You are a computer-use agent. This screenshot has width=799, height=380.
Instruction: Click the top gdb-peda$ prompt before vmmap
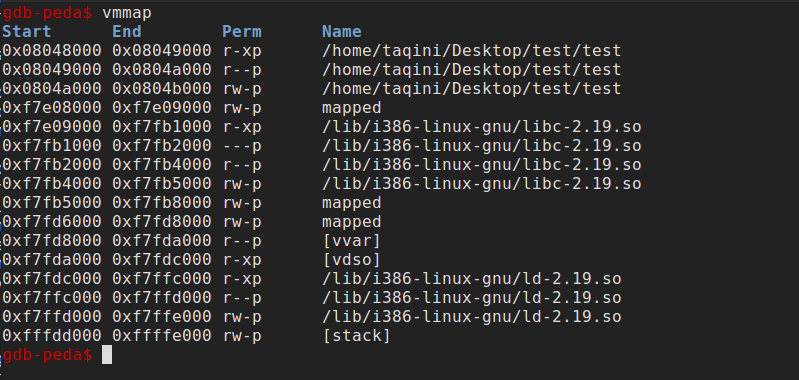47,12
